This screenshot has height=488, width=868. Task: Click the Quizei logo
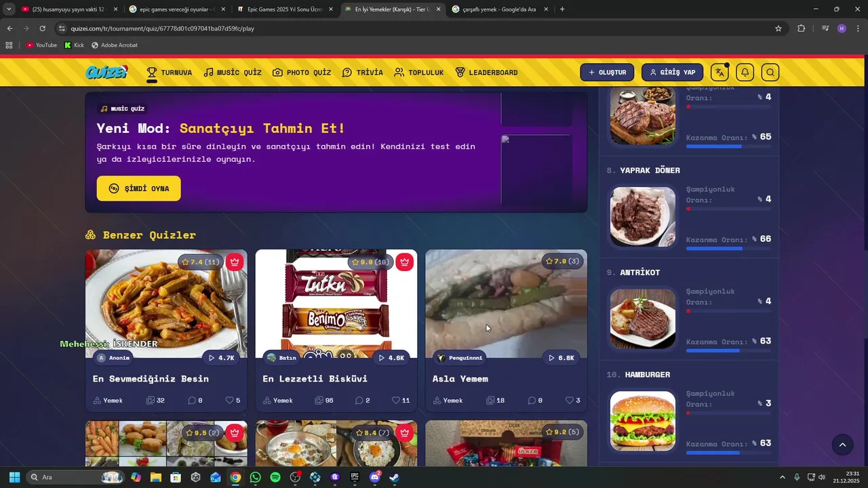[106, 72]
